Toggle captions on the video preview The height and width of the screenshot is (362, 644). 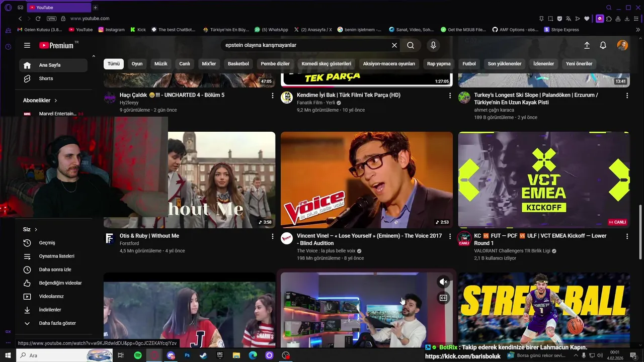click(443, 298)
